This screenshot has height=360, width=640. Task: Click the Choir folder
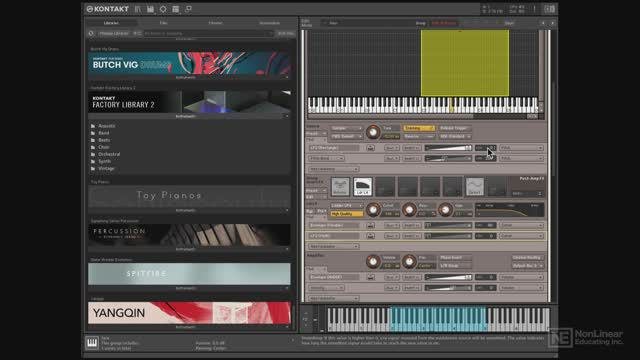pyautogui.click(x=104, y=147)
